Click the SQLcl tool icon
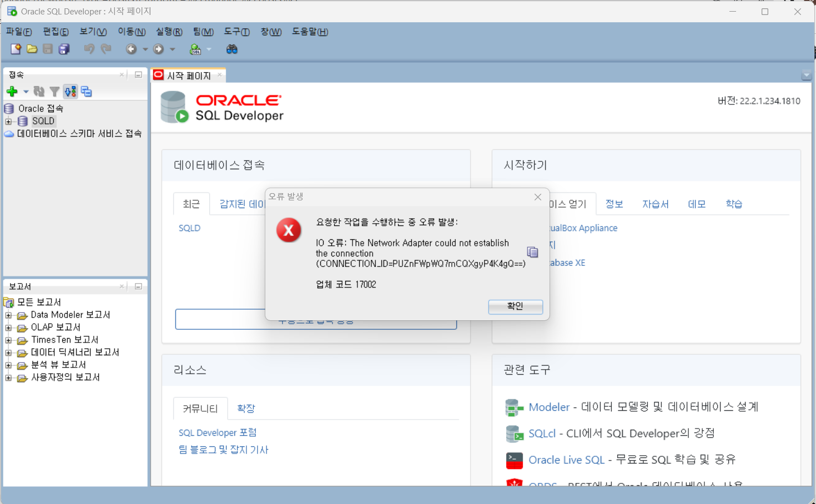The width and height of the screenshot is (816, 504). pos(514,434)
